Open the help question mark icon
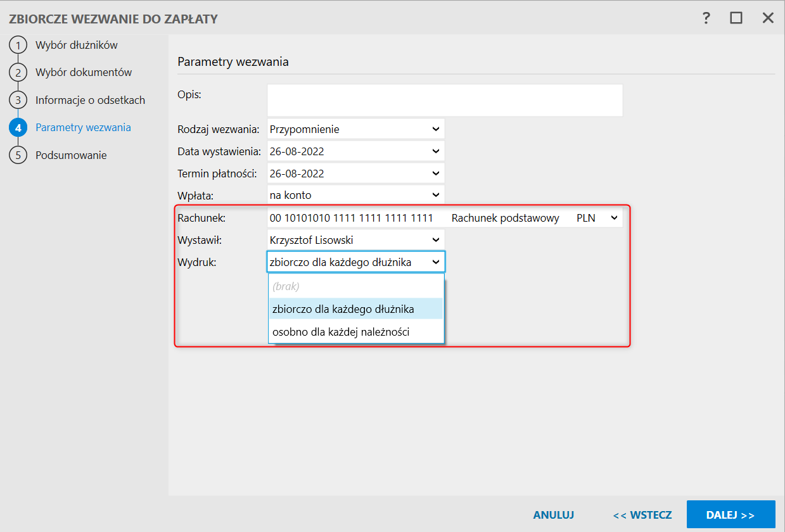The image size is (785, 532). (706, 18)
